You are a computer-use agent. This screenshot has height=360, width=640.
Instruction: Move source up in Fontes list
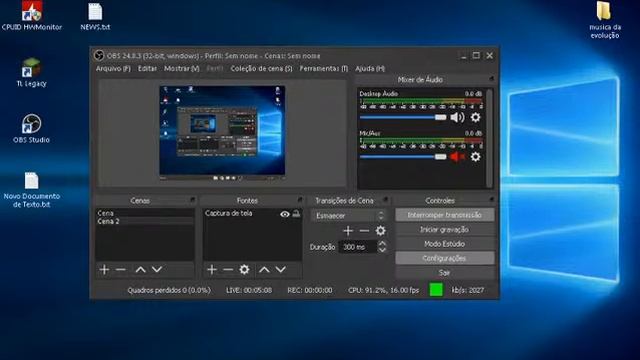coord(264,269)
